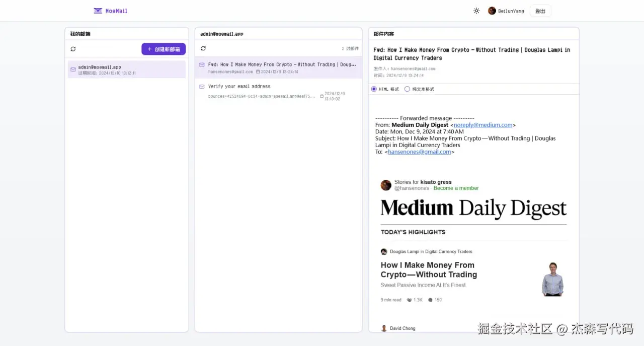Click 我的邮箱 panel header
The width and height of the screenshot is (644, 346).
click(x=80, y=34)
